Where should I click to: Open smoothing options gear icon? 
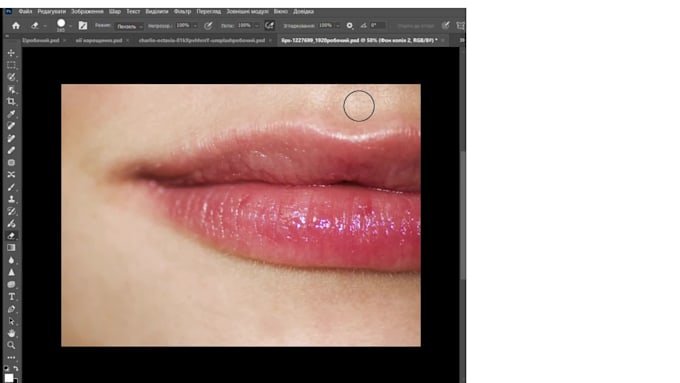pyautogui.click(x=350, y=26)
